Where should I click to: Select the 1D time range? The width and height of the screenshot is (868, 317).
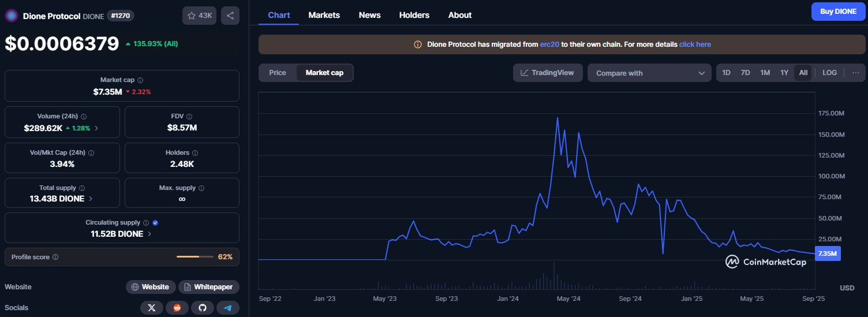pyautogui.click(x=727, y=73)
